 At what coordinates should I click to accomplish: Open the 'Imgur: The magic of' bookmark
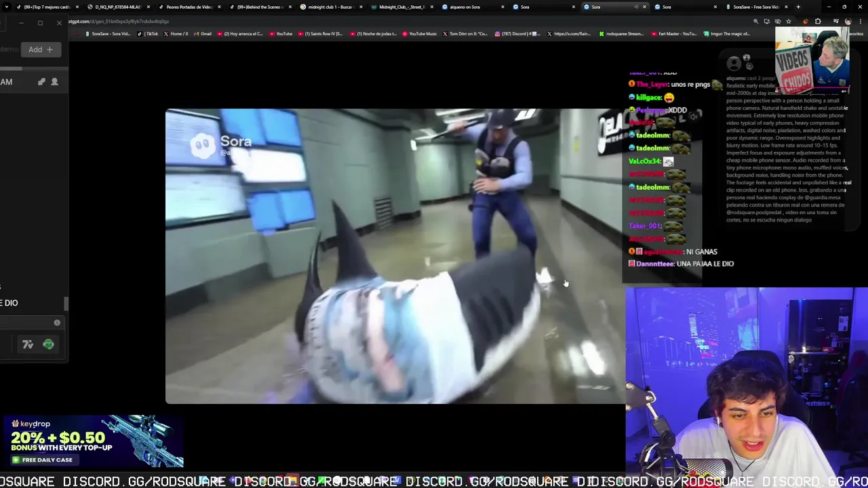(726, 34)
